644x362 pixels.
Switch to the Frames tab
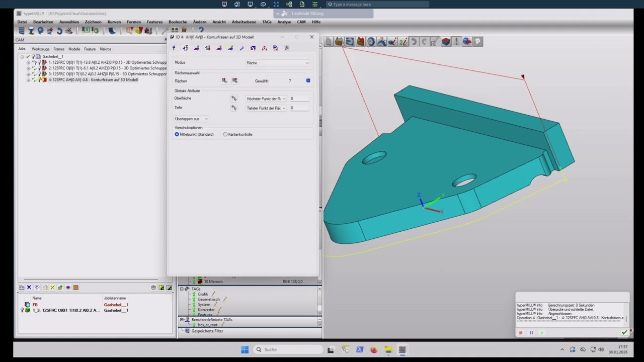coord(59,49)
